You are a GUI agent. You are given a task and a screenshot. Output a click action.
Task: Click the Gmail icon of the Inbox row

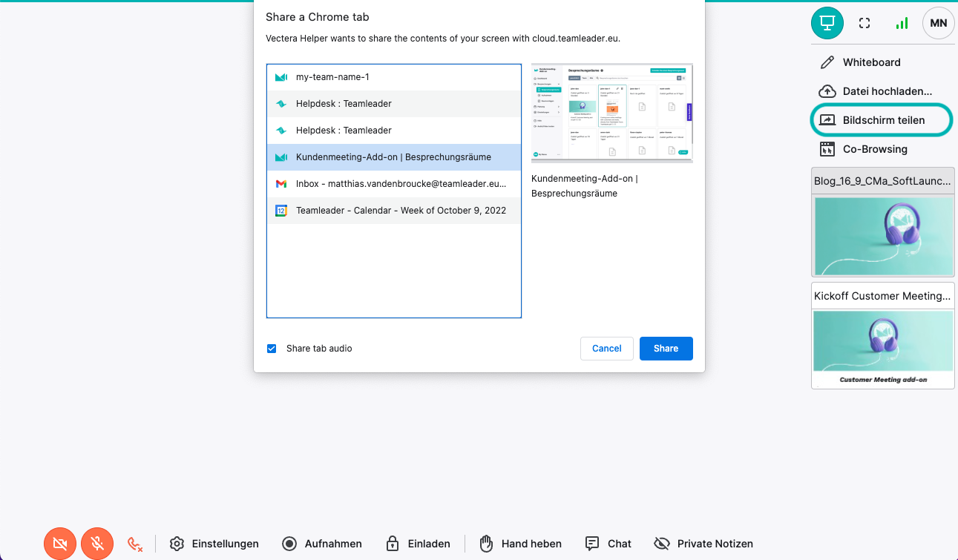281,184
